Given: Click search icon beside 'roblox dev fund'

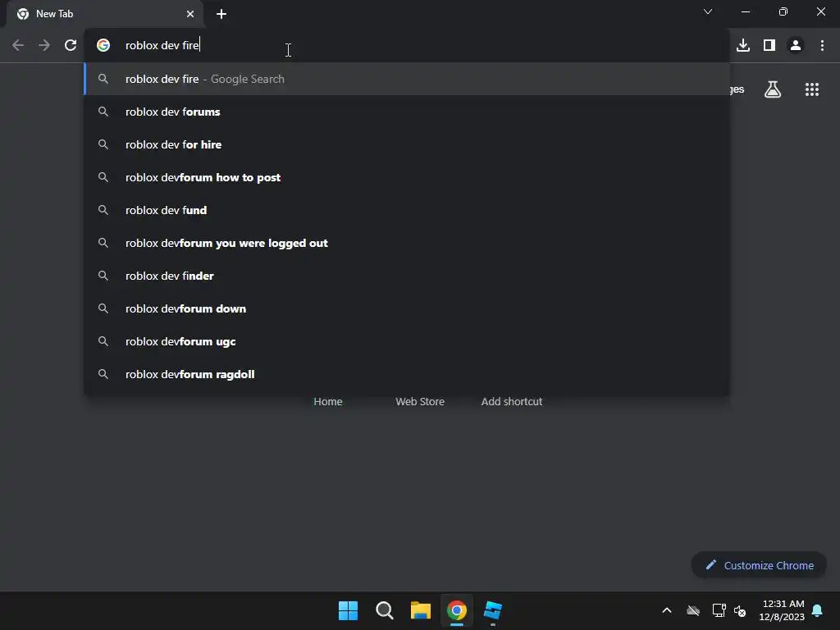Looking at the screenshot, I should (103, 211).
